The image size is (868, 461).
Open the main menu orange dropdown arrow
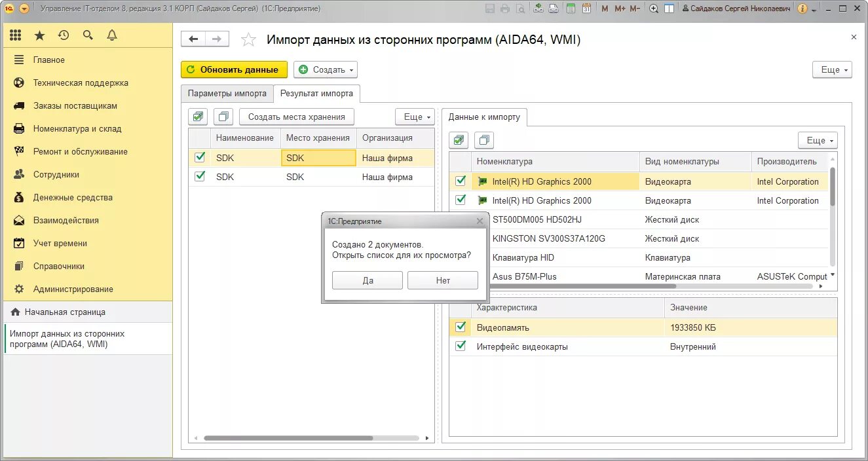tap(24, 9)
